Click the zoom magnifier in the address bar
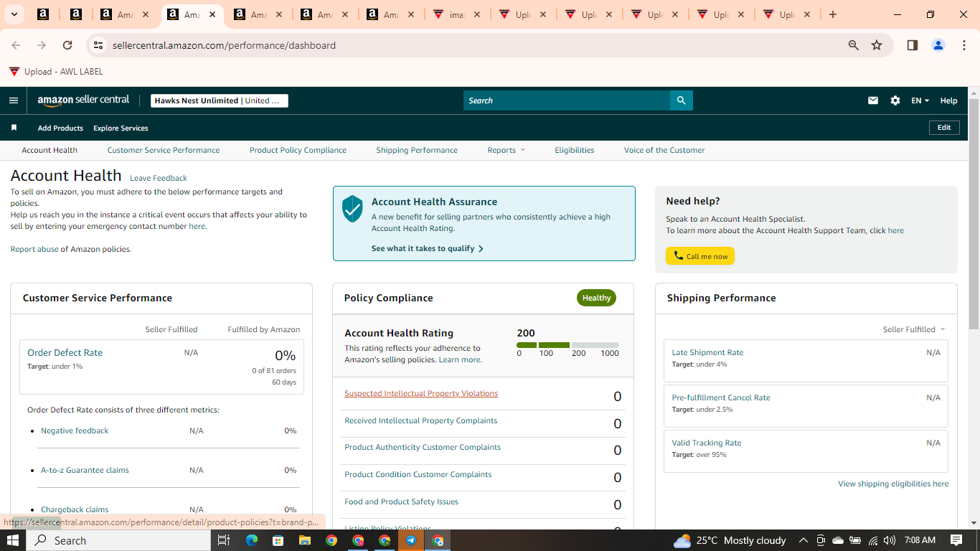 pos(854,45)
